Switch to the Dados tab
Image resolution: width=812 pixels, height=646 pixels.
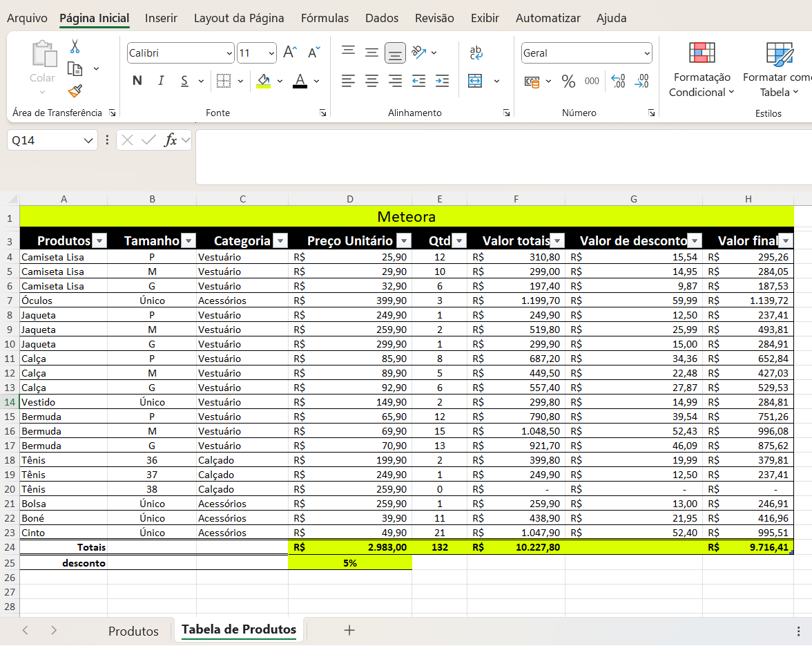[x=382, y=18]
